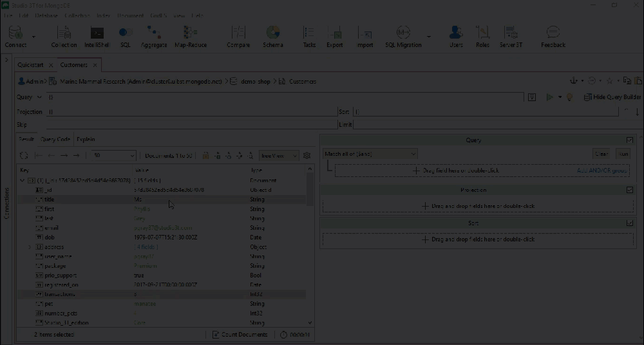
Task: Click the stopwatch icon in the status bar
Action: [283, 335]
